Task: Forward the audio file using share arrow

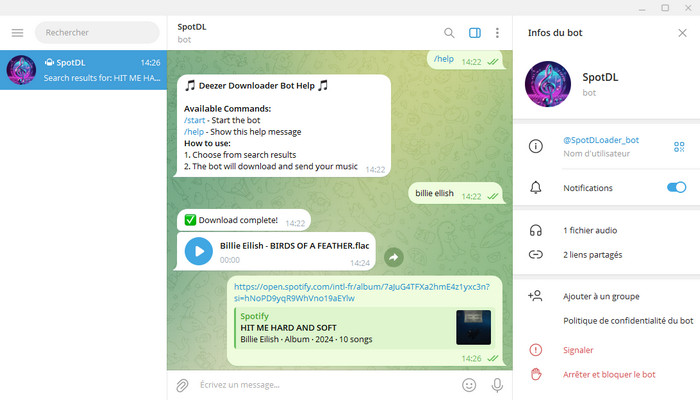Action: coord(394,257)
